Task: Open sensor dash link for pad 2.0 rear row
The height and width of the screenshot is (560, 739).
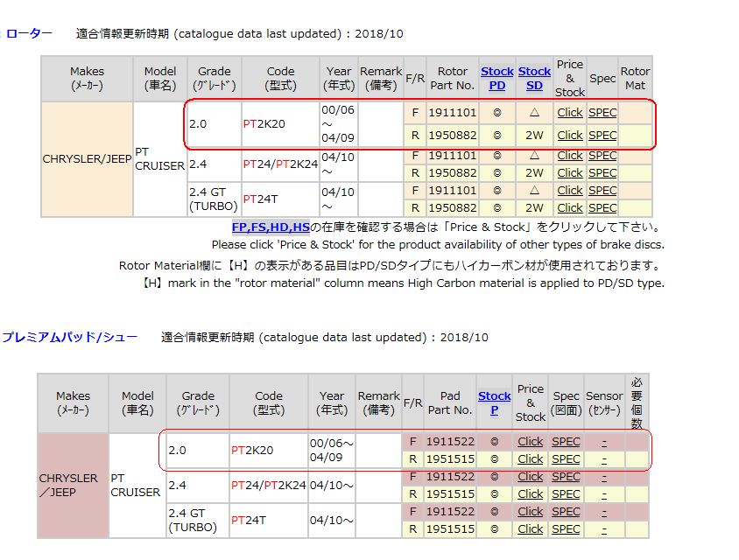Action: [x=604, y=459]
